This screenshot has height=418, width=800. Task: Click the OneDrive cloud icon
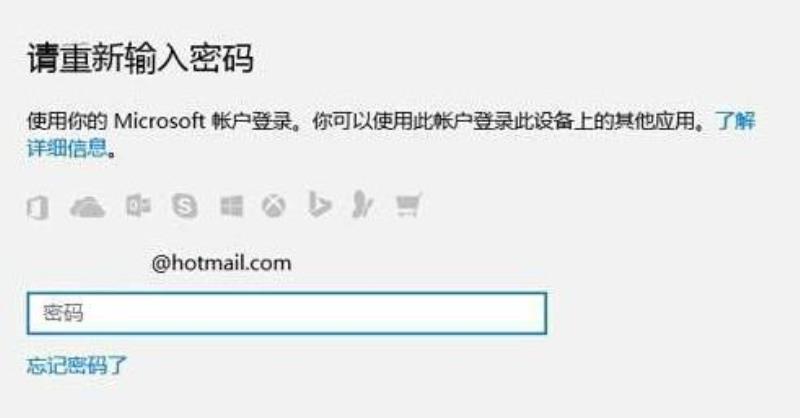pos(87,207)
